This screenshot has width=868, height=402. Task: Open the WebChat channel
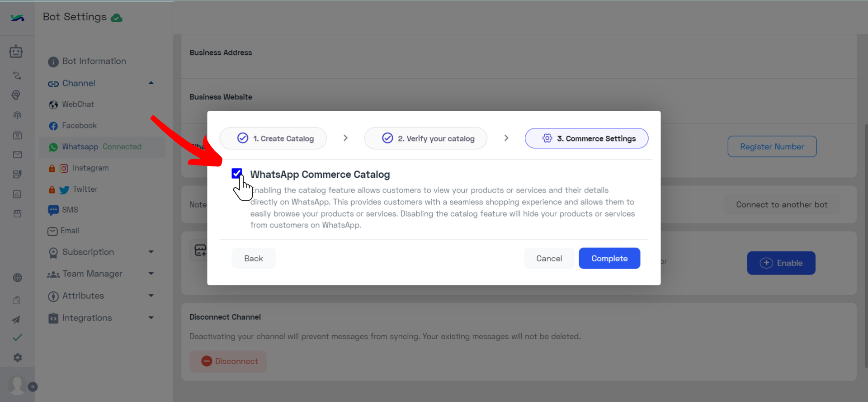click(71, 104)
